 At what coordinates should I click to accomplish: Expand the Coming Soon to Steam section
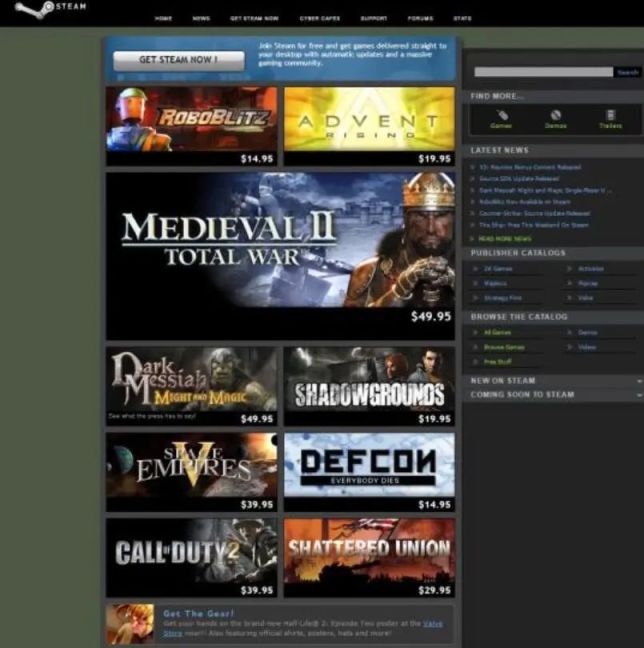point(553,395)
